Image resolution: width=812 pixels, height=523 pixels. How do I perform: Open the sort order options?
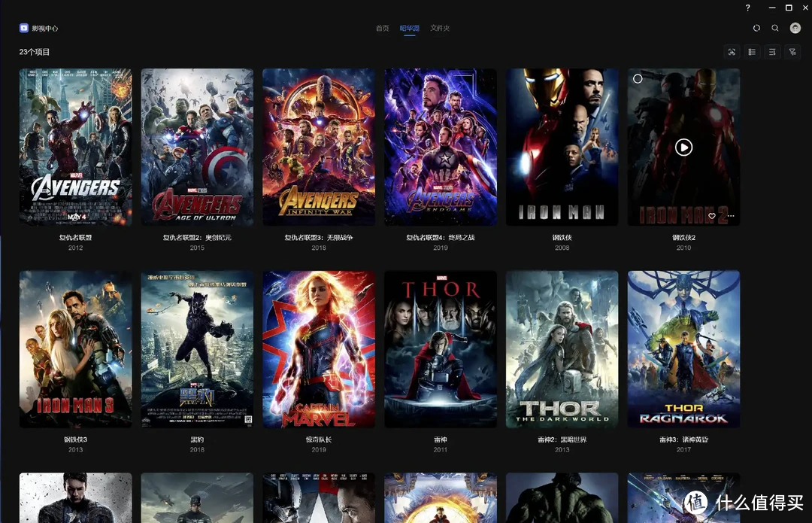click(x=772, y=52)
